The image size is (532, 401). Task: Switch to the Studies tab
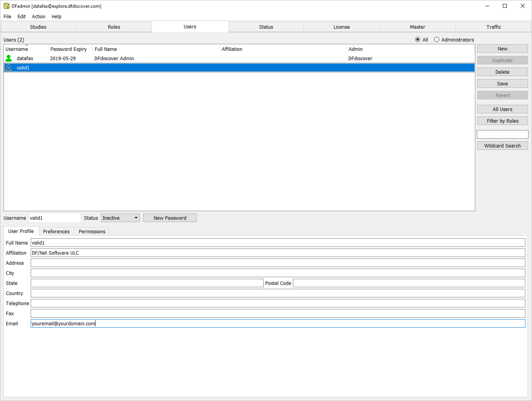click(x=38, y=27)
